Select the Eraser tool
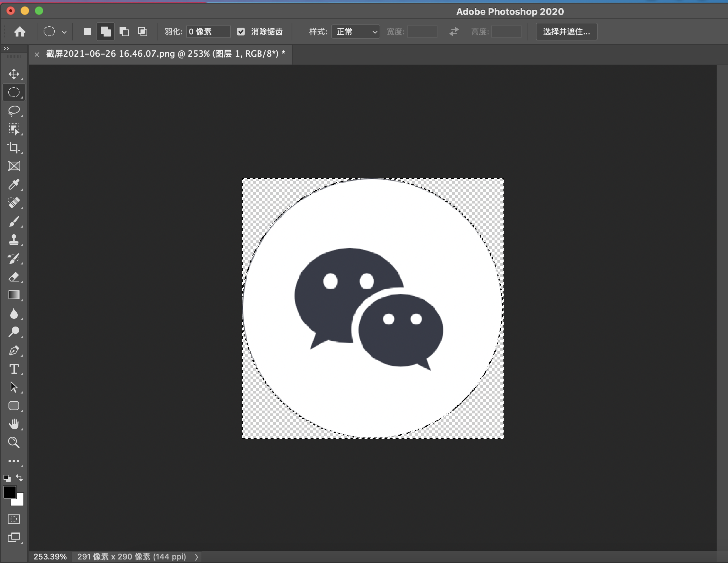This screenshot has height=563, width=728. click(x=14, y=277)
